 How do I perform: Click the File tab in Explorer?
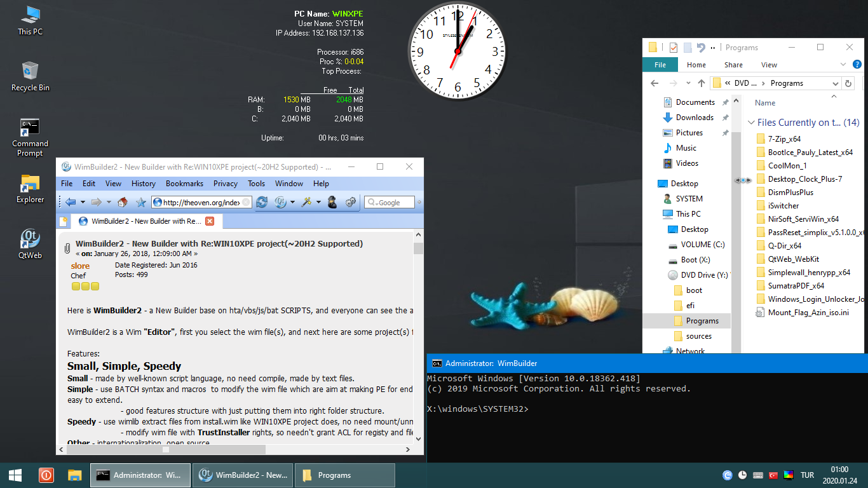(660, 65)
